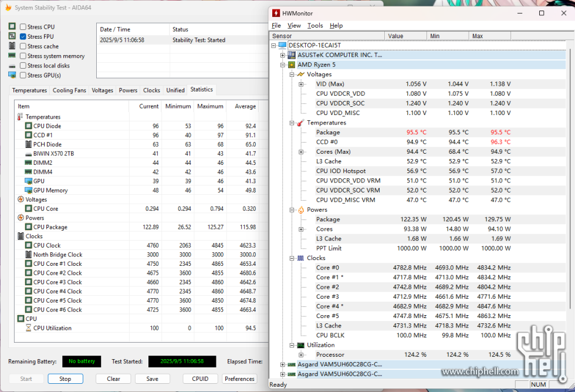The width and height of the screenshot is (575, 392).
Task: Click the Clocks icon in HWMonitor tree
Action: tap(300, 258)
